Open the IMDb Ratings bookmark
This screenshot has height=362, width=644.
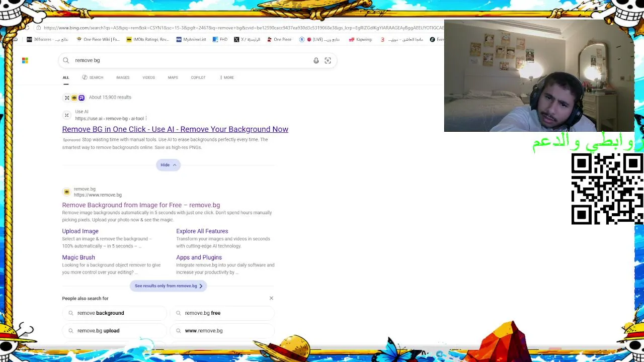coord(147,39)
